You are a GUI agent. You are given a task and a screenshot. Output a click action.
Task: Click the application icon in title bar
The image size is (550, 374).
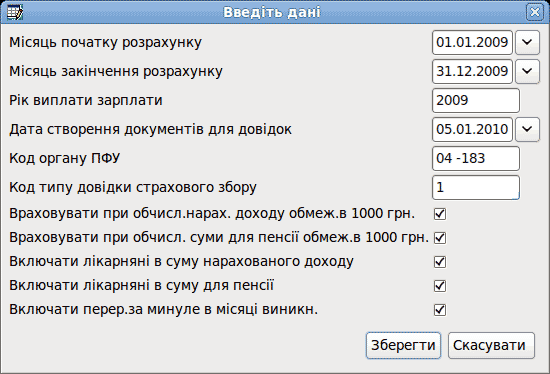point(15,12)
